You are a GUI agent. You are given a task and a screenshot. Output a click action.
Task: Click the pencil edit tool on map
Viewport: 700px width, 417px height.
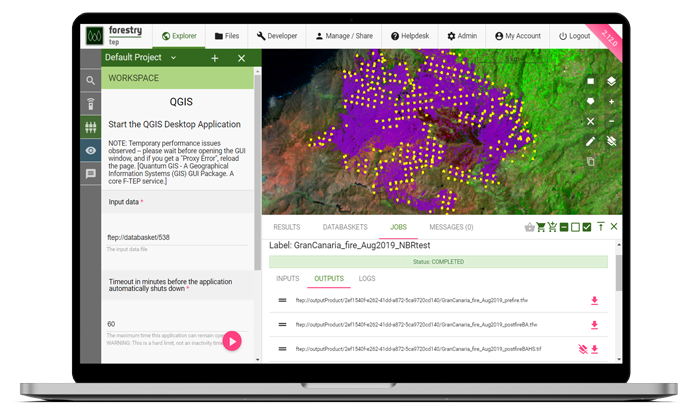click(x=590, y=141)
